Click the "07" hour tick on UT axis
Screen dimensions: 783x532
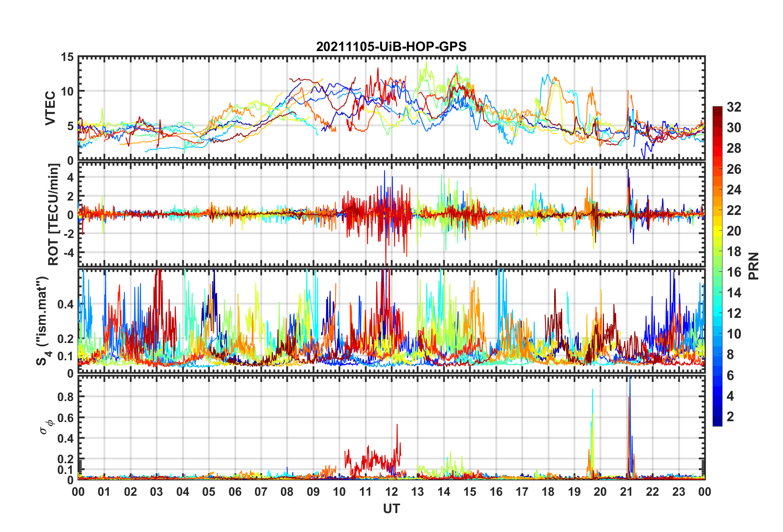[x=261, y=492]
